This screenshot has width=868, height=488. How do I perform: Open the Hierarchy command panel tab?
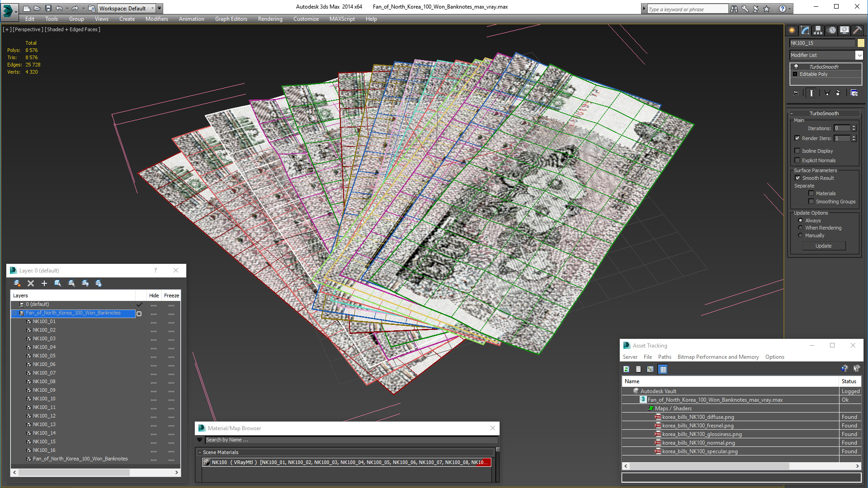(x=818, y=30)
